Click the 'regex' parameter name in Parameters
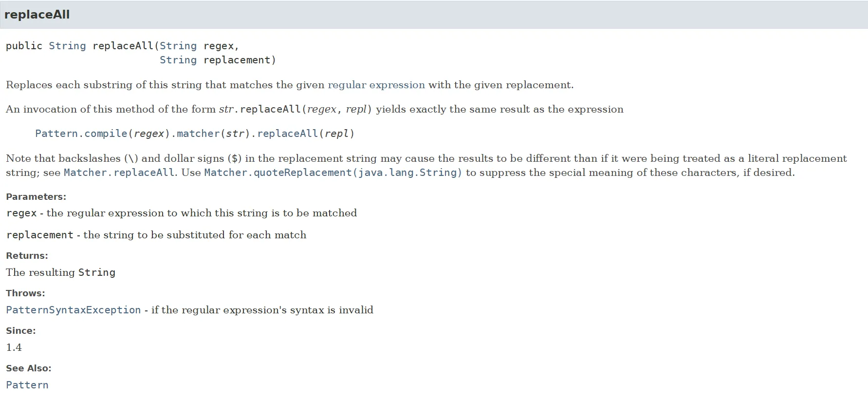 (22, 213)
